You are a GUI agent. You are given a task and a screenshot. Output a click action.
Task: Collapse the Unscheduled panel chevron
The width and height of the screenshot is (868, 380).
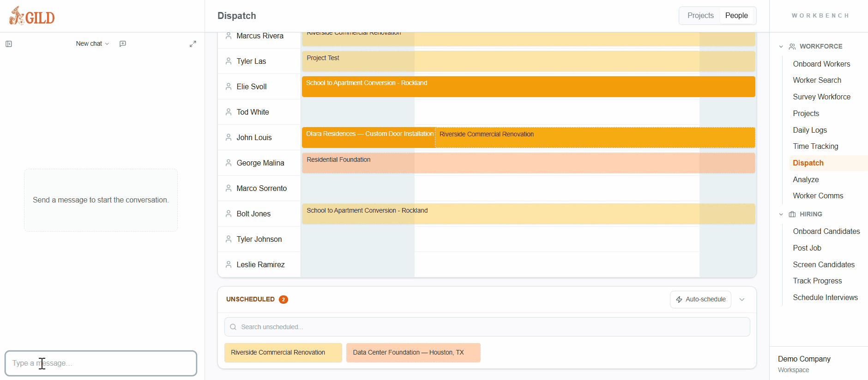click(742, 300)
